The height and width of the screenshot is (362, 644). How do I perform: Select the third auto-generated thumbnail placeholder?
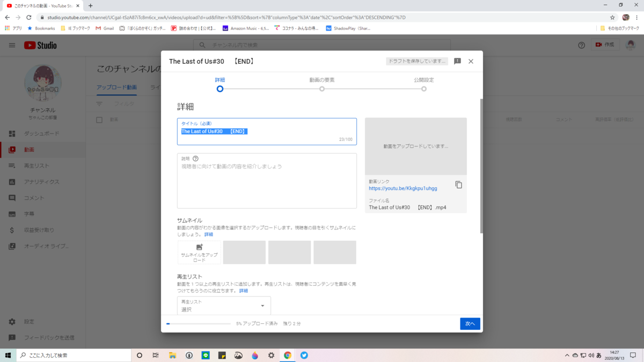[x=335, y=252]
